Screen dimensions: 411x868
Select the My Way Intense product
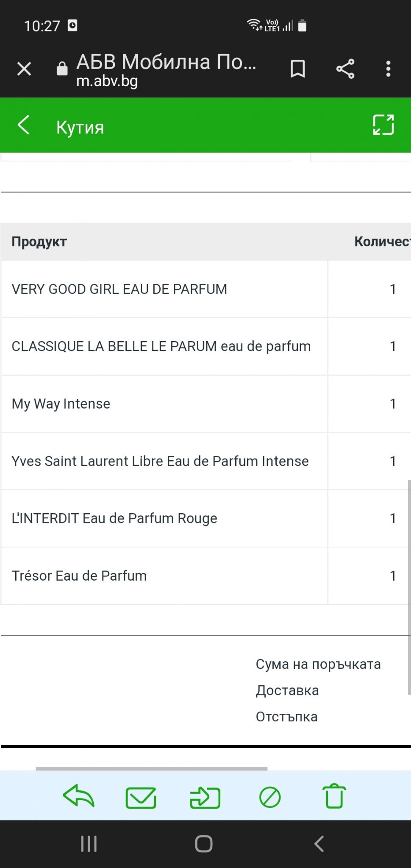[x=61, y=404]
